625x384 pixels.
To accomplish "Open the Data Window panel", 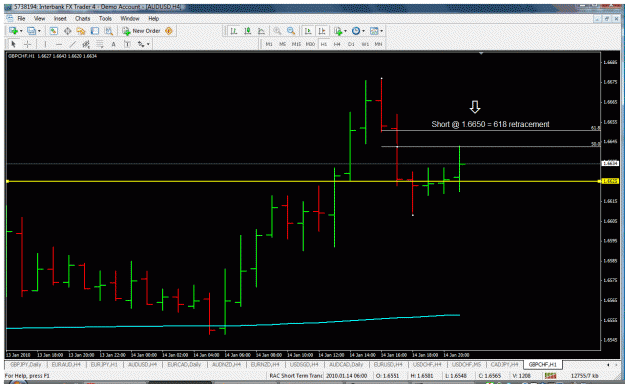I will [x=67, y=31].
